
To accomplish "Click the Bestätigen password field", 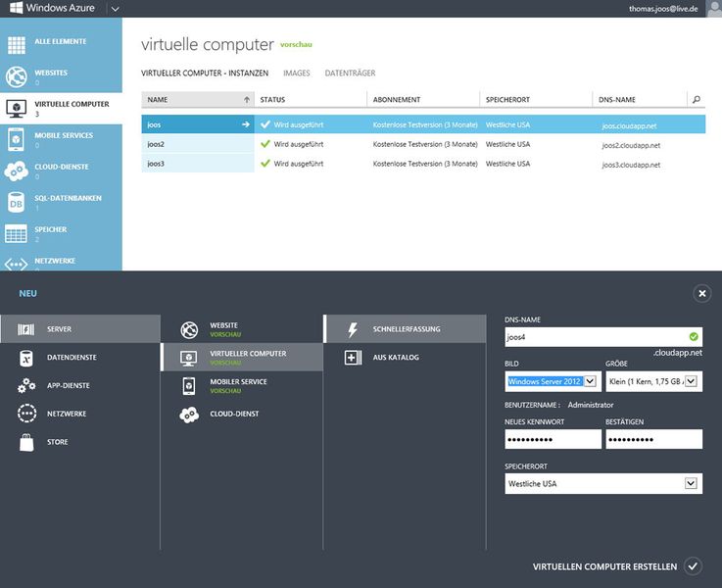I will (653, 439).
